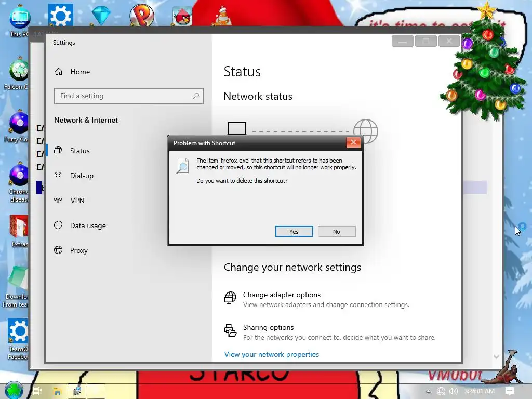Maximize the Settings window

426,41
